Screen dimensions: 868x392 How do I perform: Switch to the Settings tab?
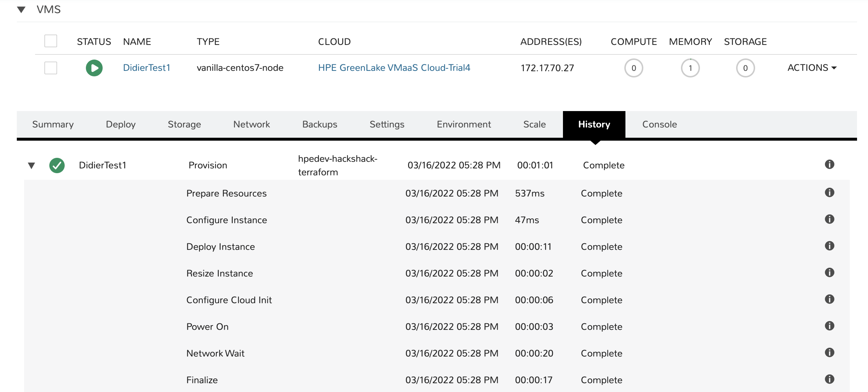coord(387,125)
